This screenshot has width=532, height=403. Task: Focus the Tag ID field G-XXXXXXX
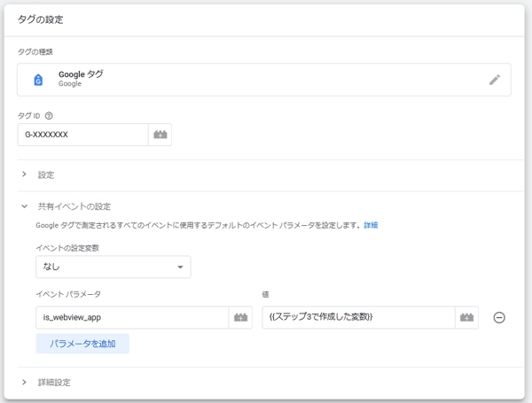(82, 135)
